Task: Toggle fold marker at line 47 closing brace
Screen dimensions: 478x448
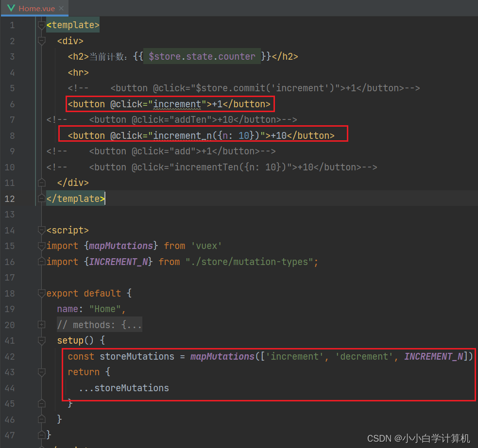Action: click(42, 435)
